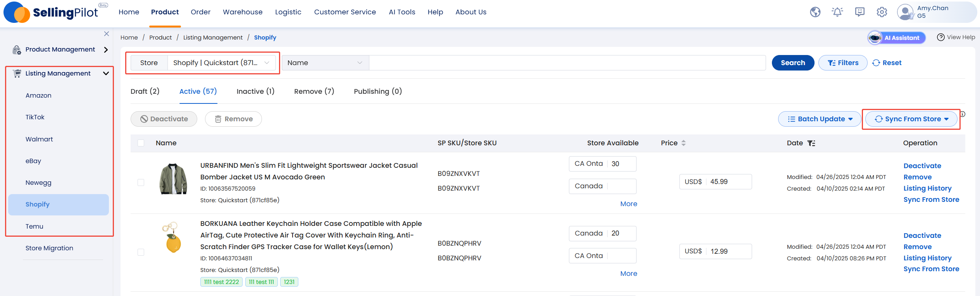Open the Batch Update dropdown

tap(820, 119)
